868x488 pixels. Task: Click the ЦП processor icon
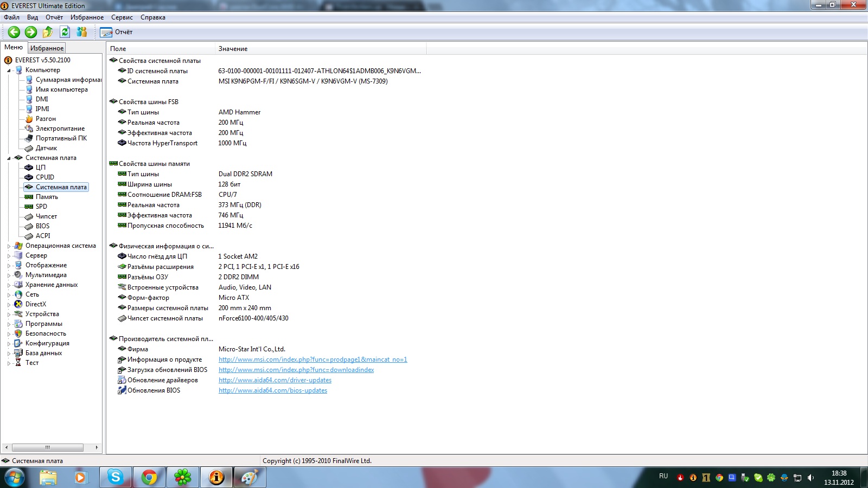29,168
